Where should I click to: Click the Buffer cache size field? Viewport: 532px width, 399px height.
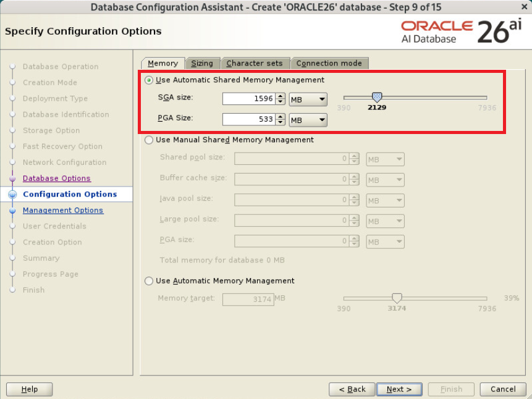(x=292, y=179)
